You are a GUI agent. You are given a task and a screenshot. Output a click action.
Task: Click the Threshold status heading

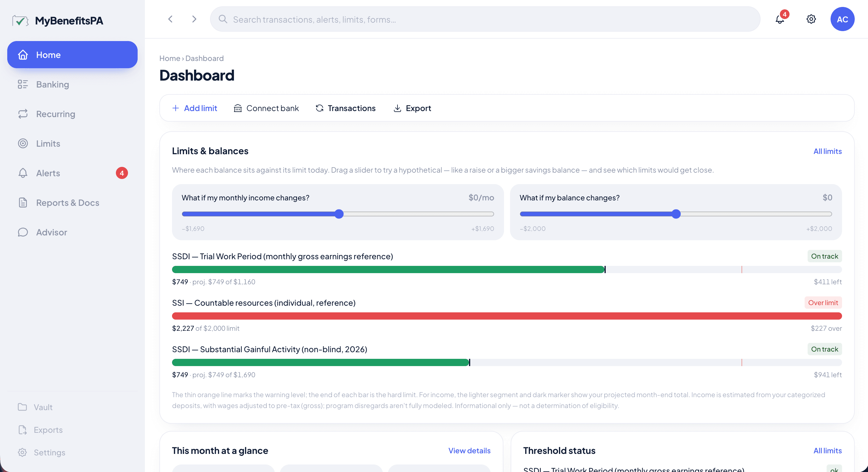tap(559, 451)
